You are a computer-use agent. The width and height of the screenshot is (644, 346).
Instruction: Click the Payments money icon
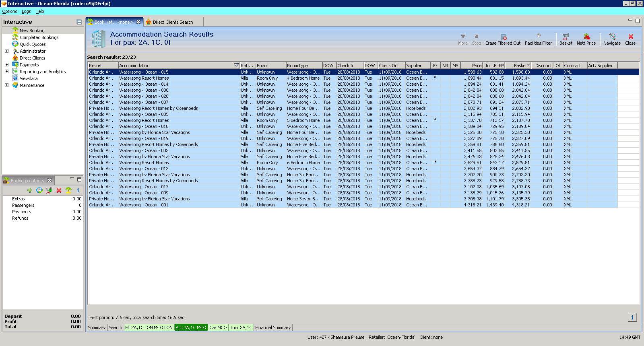[15, 64]
